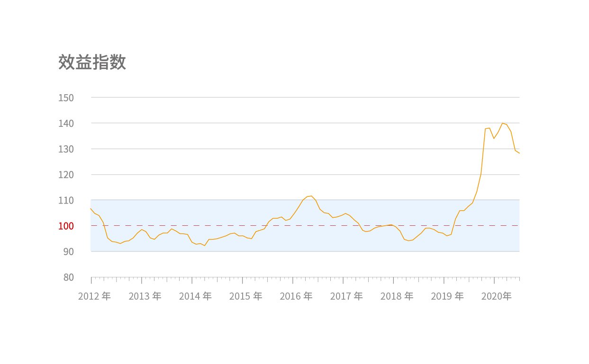The height and width of the screenshot is (364, 589).
Task: Click the 80 y-axis label
Action: pyautogui.click(x=69, y=277)
